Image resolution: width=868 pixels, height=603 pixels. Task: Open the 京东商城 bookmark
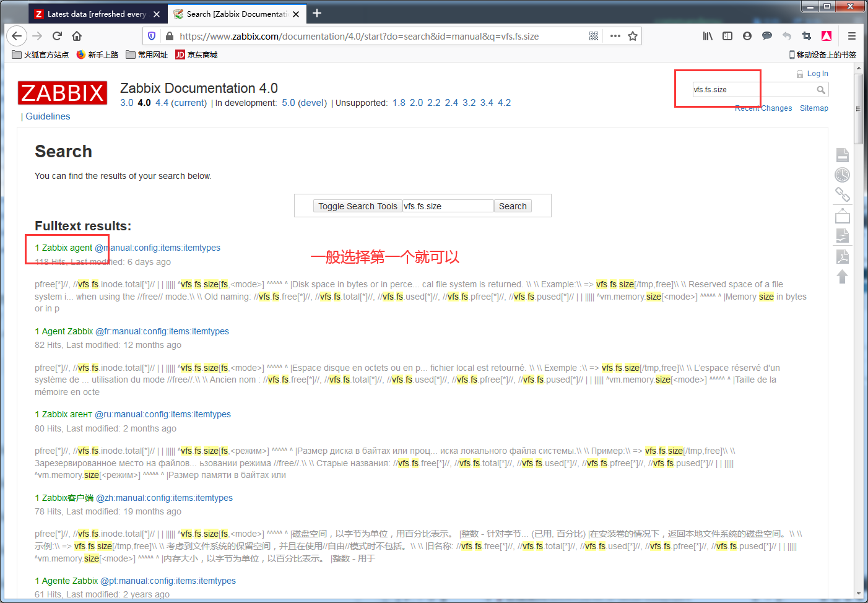point(196,54)
